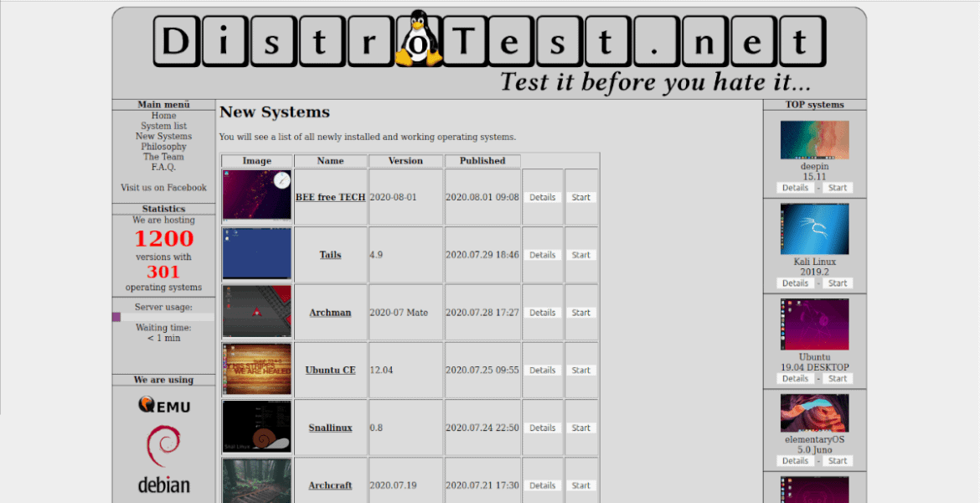The width and height of the screenshot is (980, 503).
Task: Click the Ubuntu CE screenshot thumbnail
Action: 257,369
